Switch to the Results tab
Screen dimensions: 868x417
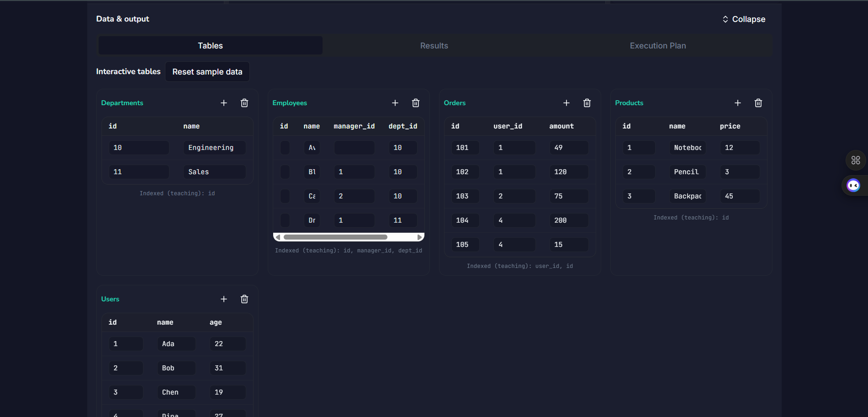pos(434,46)
